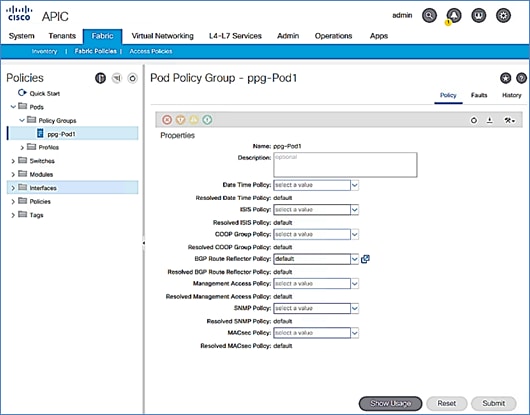Click the Quick Start icon

pyautogui.click(x=22, y=93)
